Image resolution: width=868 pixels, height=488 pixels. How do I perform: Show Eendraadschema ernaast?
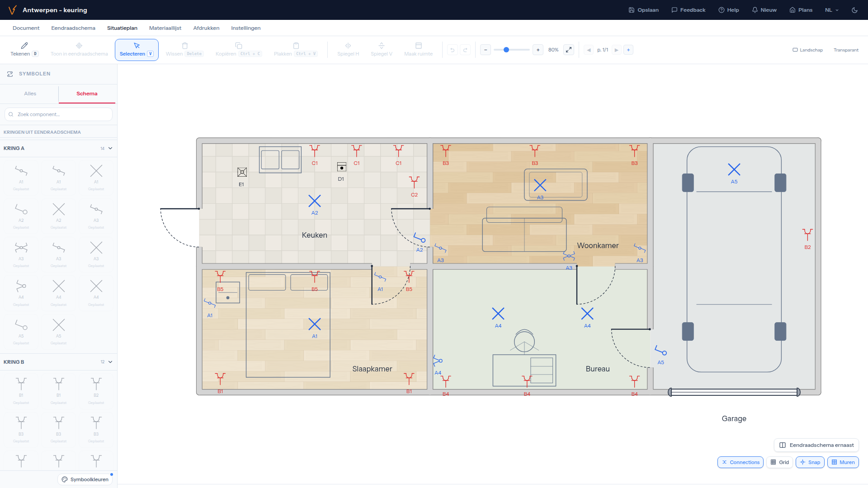(816, 445)
